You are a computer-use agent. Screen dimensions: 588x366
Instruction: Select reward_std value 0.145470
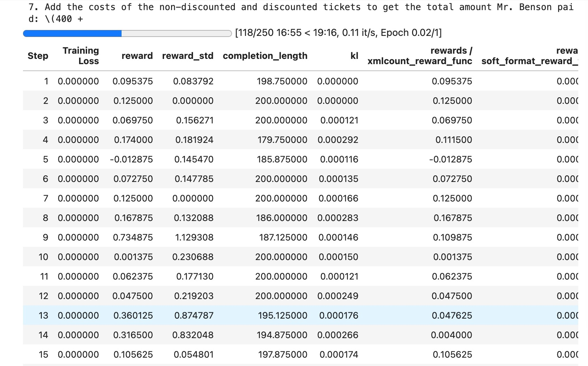tap(194, 159)
